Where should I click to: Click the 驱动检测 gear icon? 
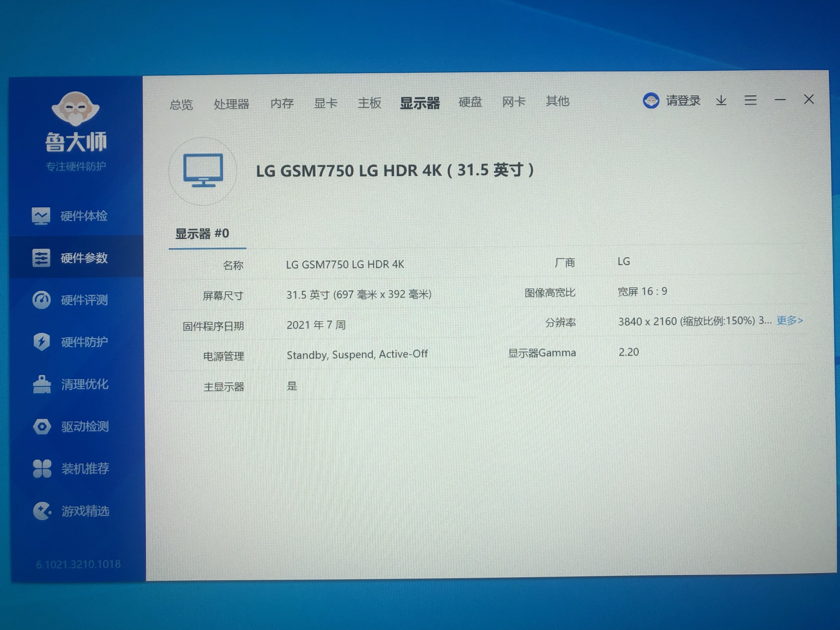click(42, 426)
